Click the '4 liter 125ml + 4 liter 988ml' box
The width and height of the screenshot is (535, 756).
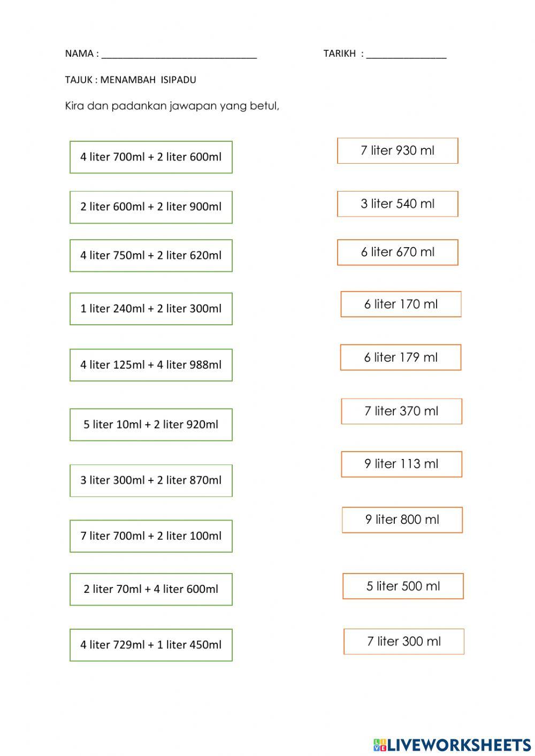pyautogui.click(x=151, y=365)
